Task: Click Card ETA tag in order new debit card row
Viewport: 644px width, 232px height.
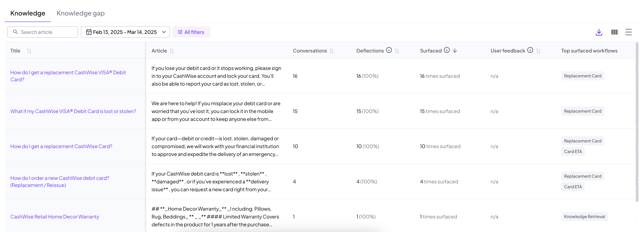Action: 573,187
